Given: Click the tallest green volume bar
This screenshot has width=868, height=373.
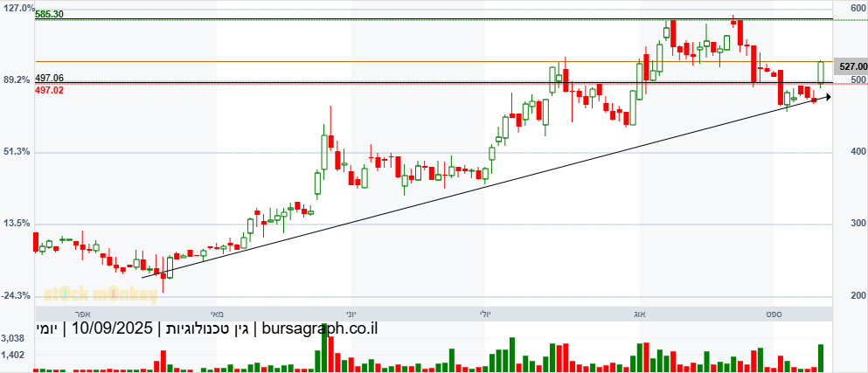Looking at the screenshot, I should click(x=324, y=348).
